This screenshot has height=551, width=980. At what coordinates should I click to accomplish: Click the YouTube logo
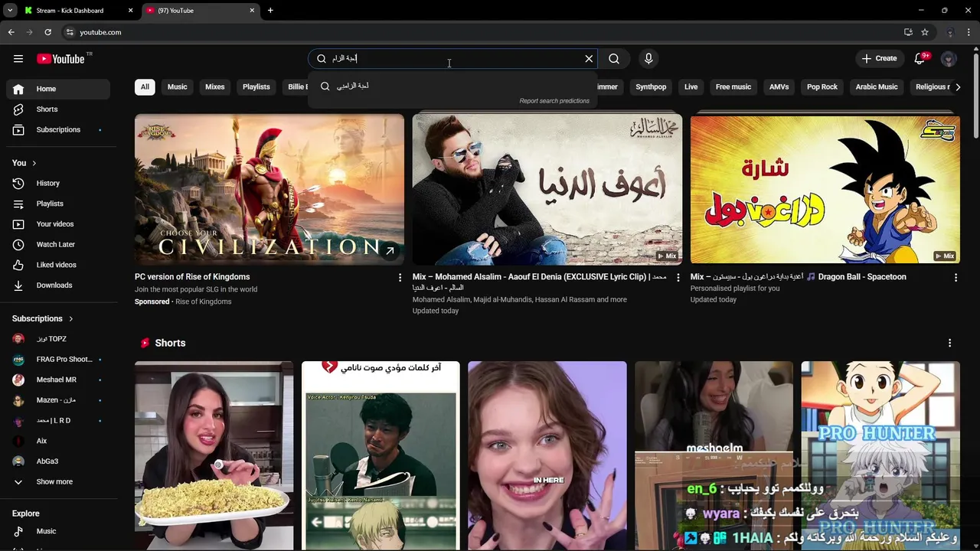pos(60,59)
